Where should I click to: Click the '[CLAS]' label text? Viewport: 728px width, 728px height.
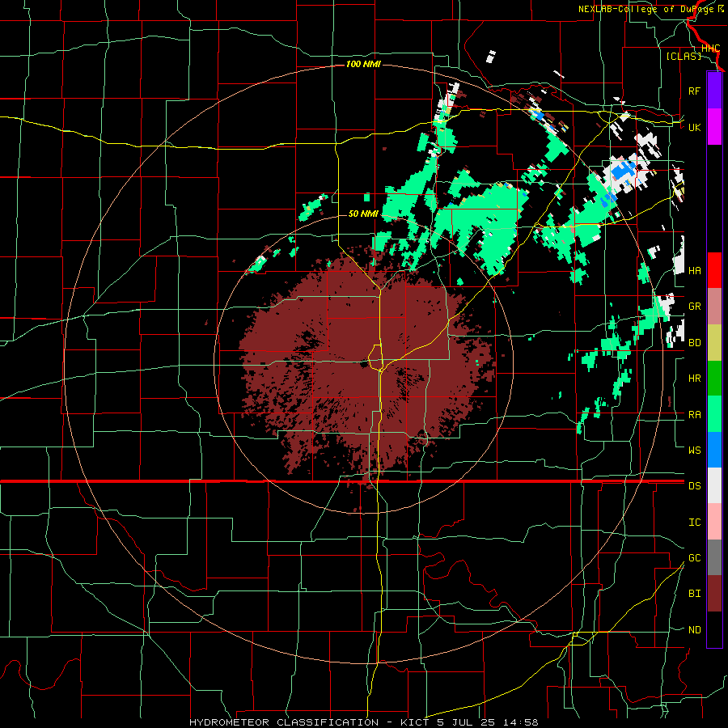click(684, 56)
